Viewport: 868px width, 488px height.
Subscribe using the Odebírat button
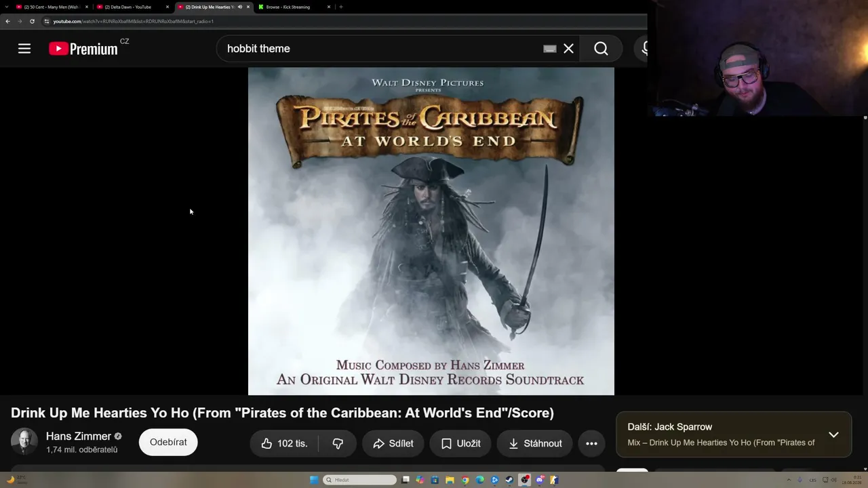pyautogui.click(x=168, y=442)
